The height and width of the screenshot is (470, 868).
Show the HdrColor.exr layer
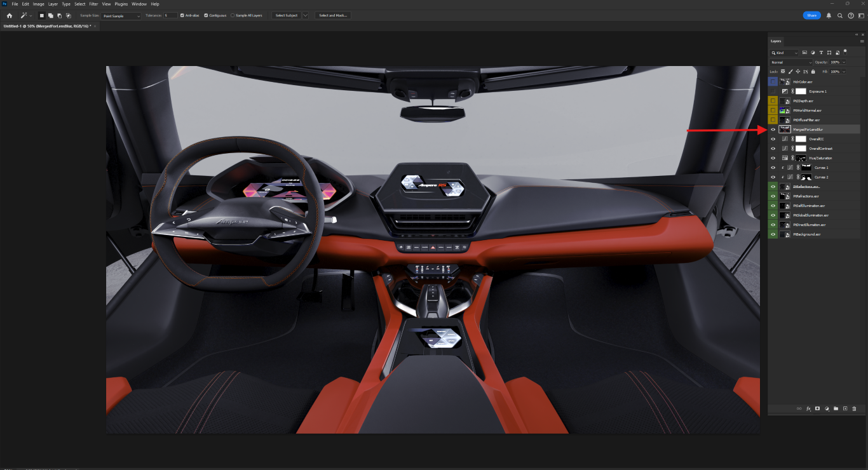point(773,82)
